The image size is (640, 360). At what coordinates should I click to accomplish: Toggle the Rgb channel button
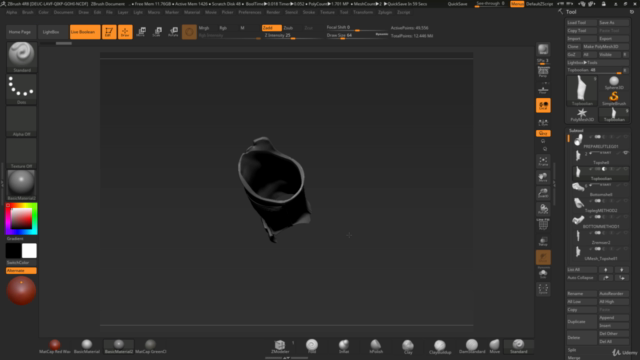[223, 28]
